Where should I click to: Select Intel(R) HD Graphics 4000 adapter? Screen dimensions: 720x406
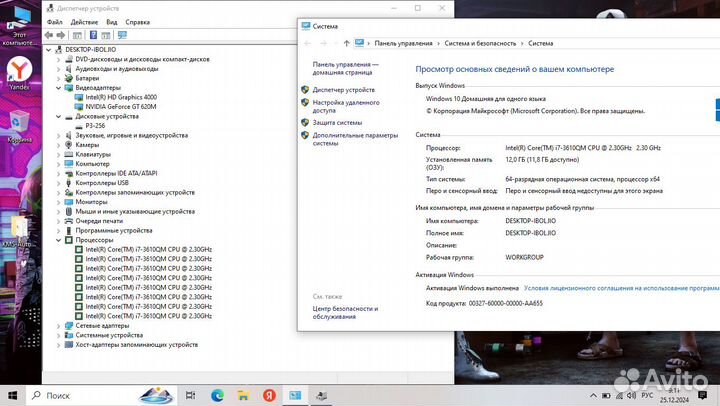pos(121,97)
